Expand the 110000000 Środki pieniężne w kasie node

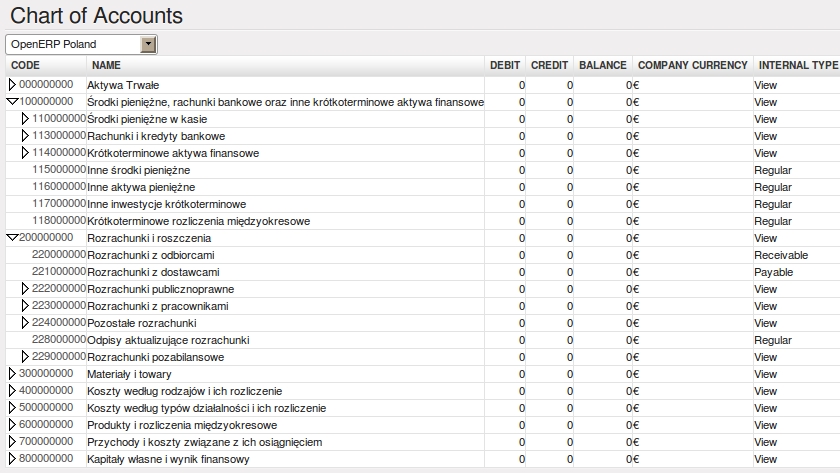click(x=26, y=119)
